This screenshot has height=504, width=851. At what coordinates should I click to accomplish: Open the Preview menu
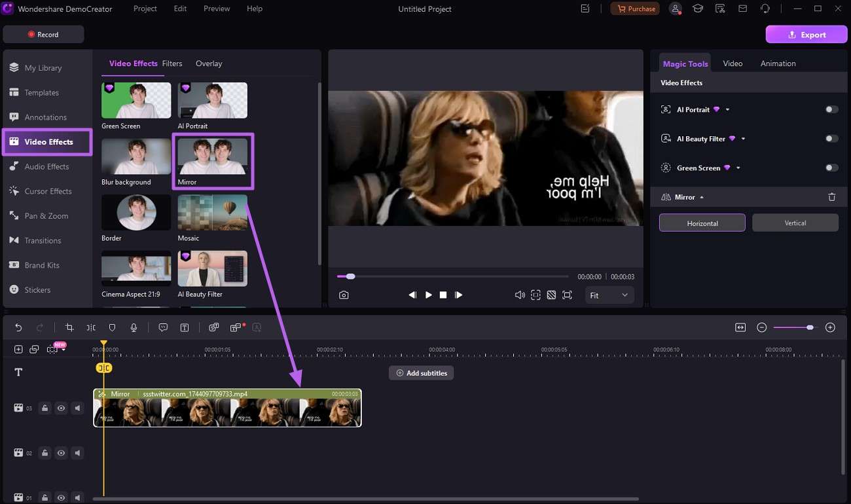tap(217, 9)
